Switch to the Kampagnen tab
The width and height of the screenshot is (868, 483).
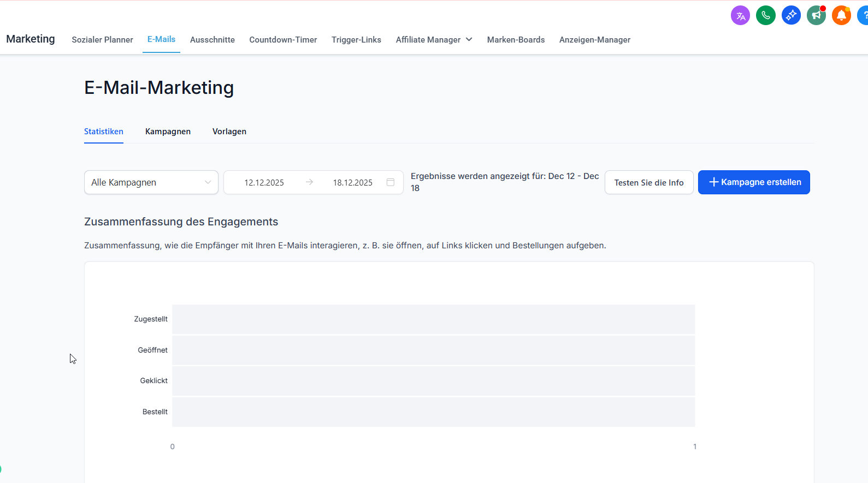(168, 132)
